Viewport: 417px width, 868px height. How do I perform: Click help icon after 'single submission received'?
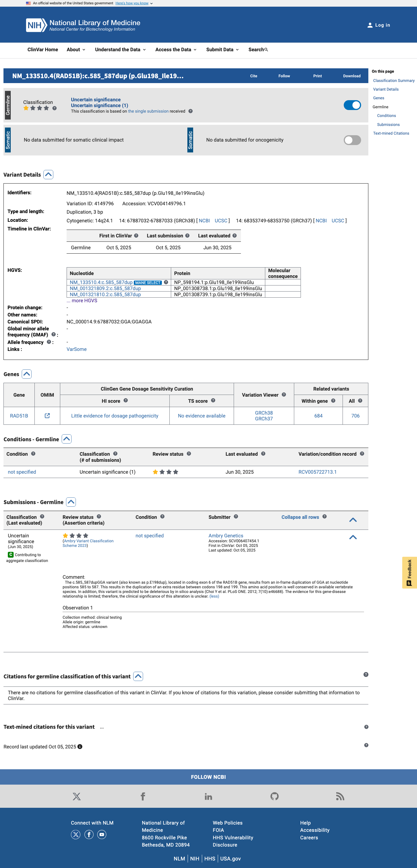coord(191,111)
